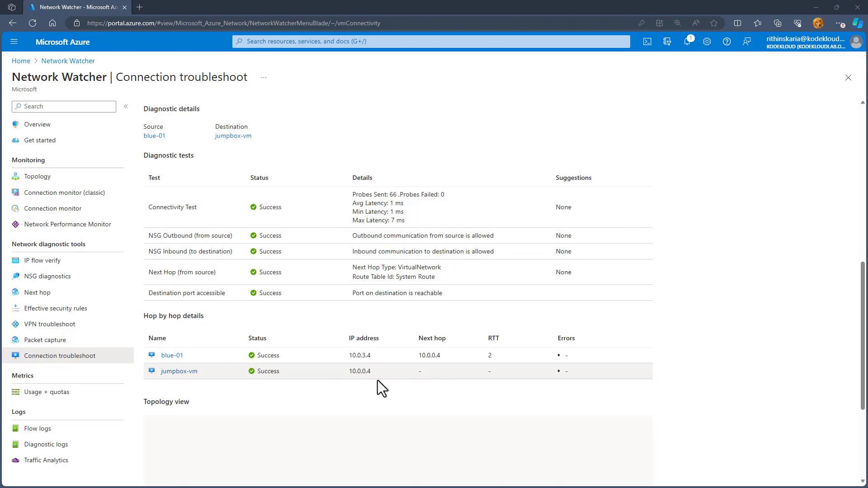Click the account avatar icon
Screen dimensions: 868x488
coord(856,42)
